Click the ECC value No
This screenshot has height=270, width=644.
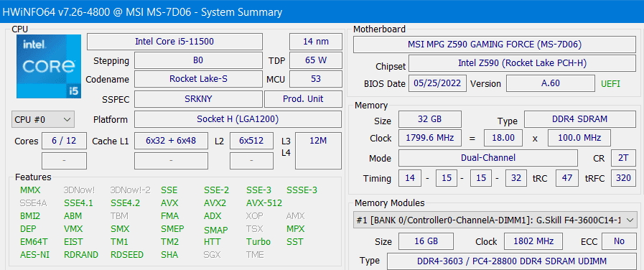point(619,241)
